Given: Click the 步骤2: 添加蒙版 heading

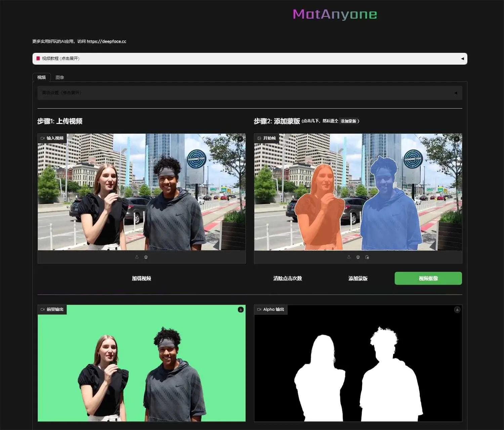Looking at the screenshot, I should pyautogui.click(x=277, y=121).
